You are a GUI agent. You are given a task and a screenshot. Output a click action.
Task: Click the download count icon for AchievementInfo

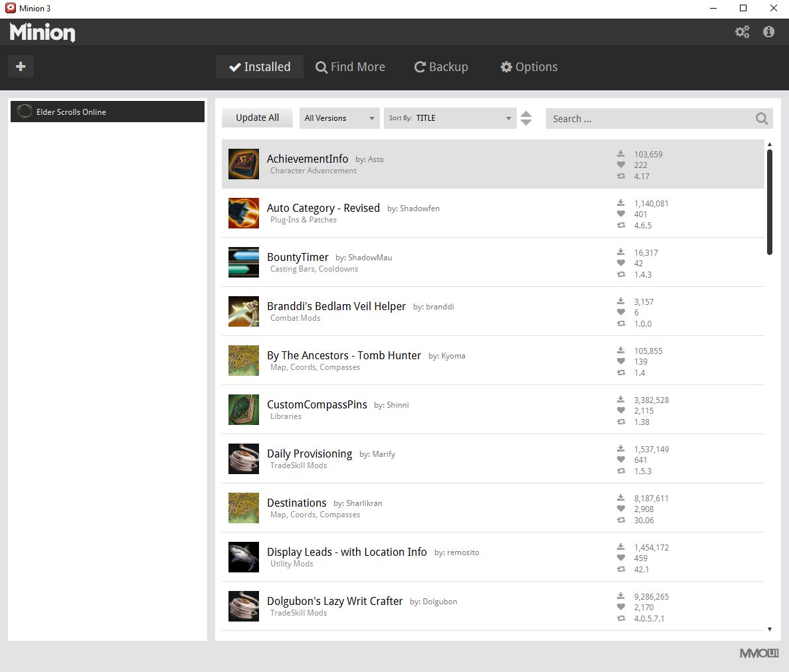coord(621,154)
